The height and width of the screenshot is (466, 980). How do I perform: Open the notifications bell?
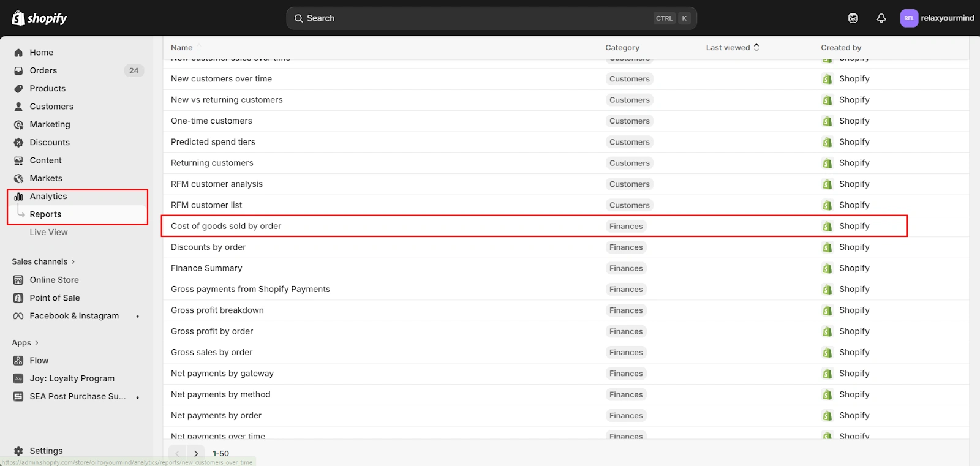[x=881, y=18]
